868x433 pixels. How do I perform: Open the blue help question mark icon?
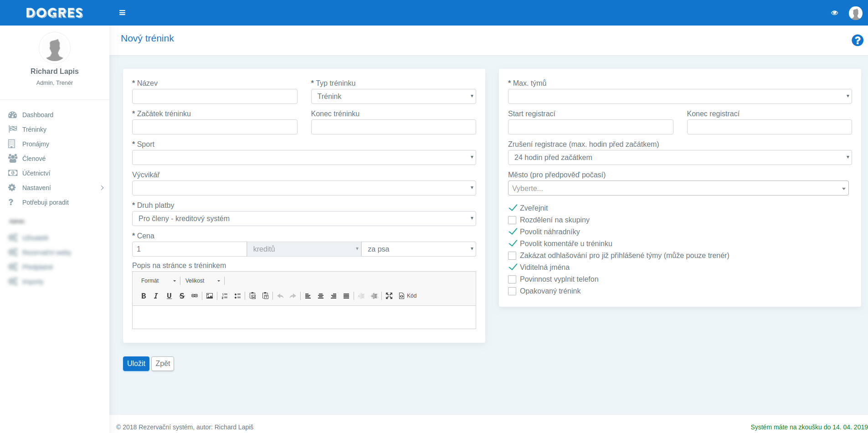pos(857,41)
